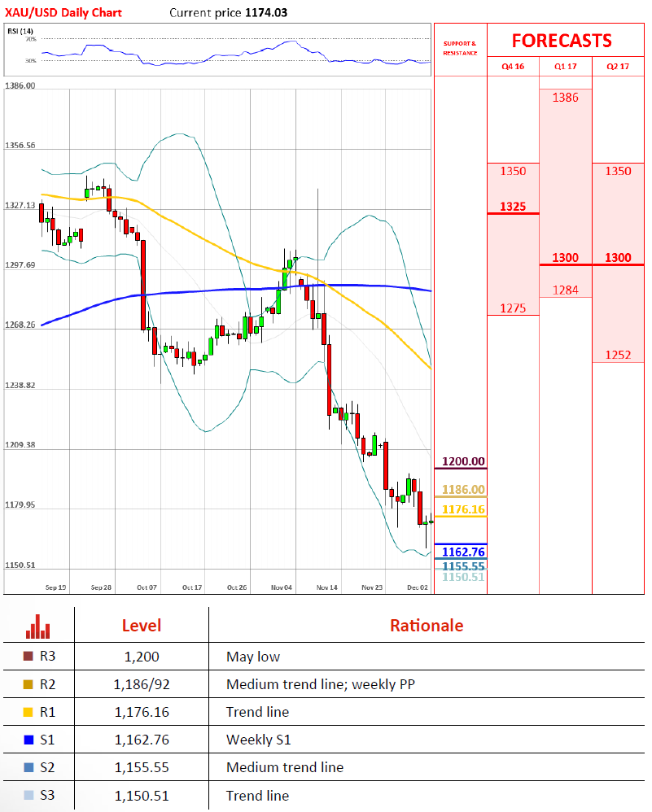Click the Support & Resistance header label

[460, 48]
